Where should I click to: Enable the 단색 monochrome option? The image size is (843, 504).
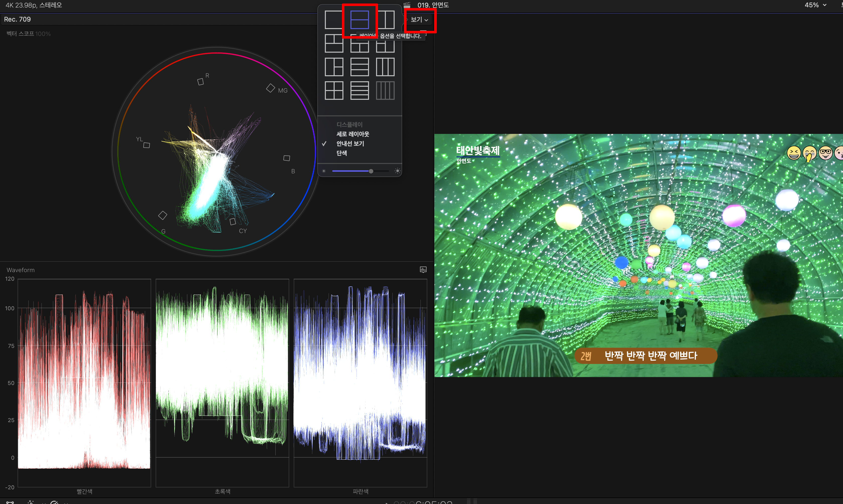pyautogui.click(x=341, y=153)
